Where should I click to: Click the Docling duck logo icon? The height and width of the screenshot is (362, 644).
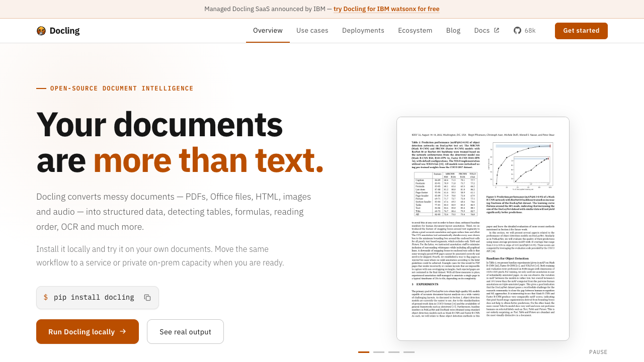pyautogui.click(x=41, y=31)
